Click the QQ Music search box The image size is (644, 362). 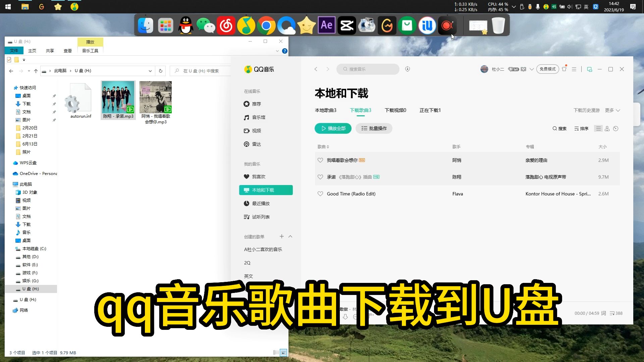tap(368, 69)
